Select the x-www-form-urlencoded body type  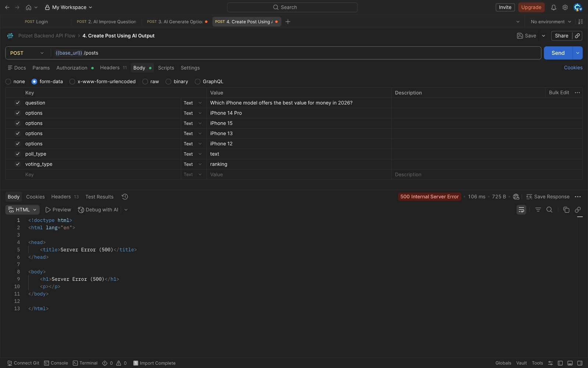point(72,82)
